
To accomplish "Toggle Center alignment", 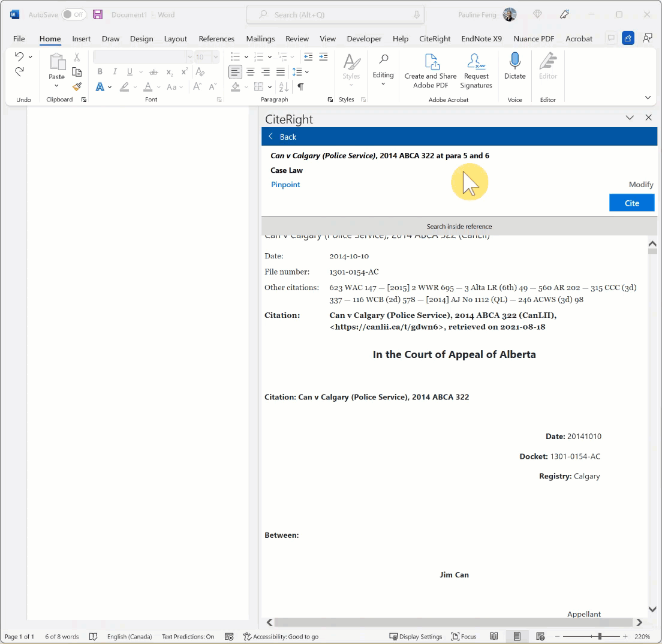I will [251, 72].
